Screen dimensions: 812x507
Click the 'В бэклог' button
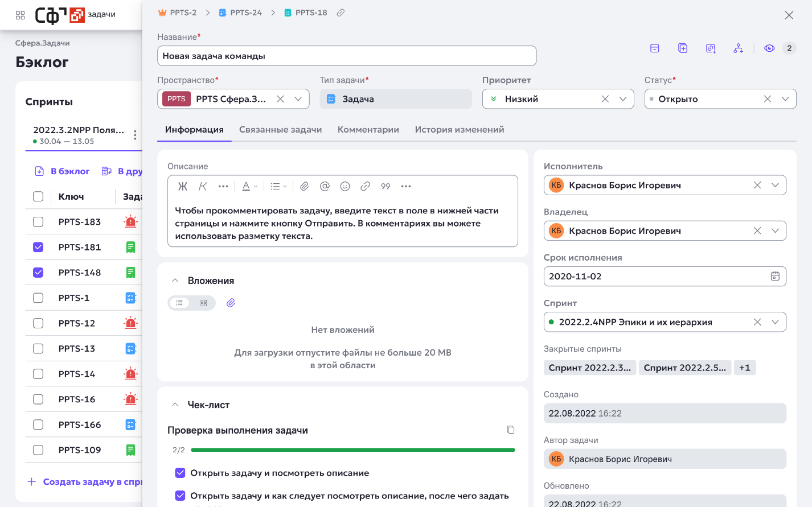[x=63, y=171]
